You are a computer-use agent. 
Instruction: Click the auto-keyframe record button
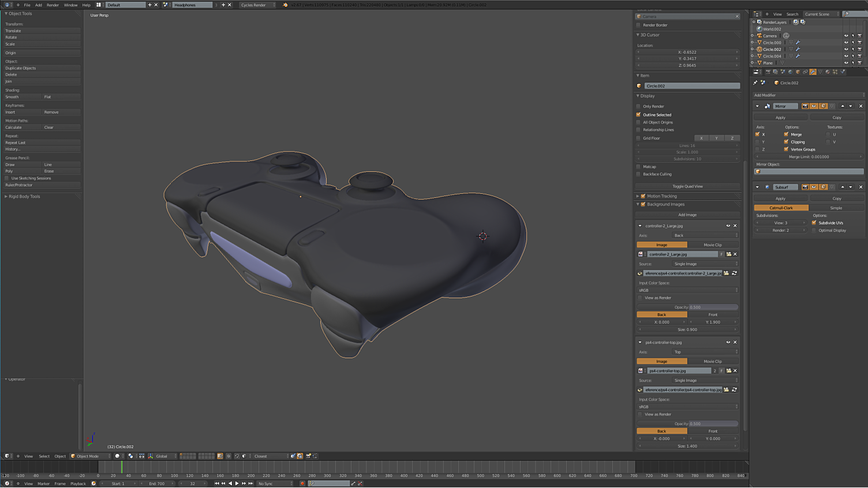302,483
